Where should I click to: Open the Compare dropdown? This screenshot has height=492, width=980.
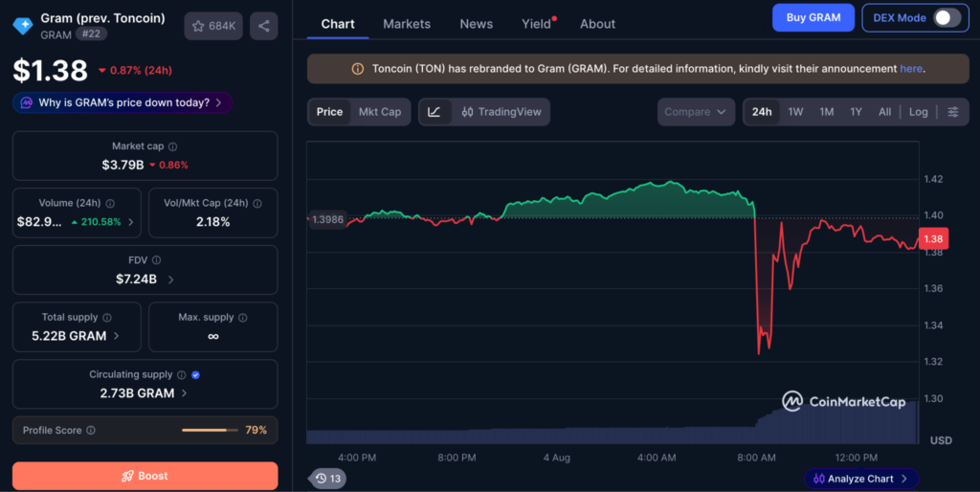pos(696,112)
